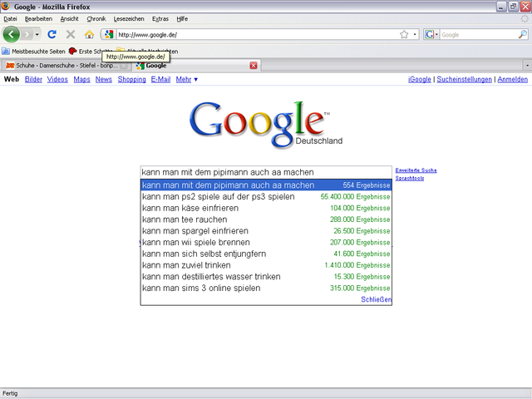This screenshot has width=532, height=399.
Task: Open the tab list dropdown arrow
Action: 527,65
